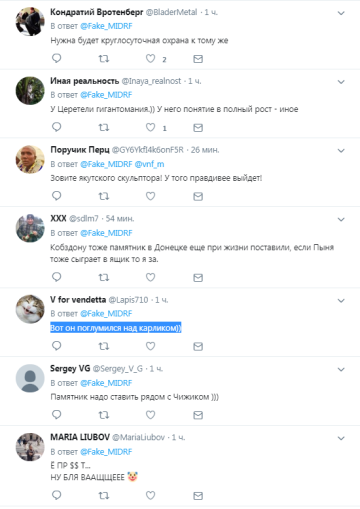
Task: Toggle like on Sergey VG's tweet
Action: click(150, 415)
